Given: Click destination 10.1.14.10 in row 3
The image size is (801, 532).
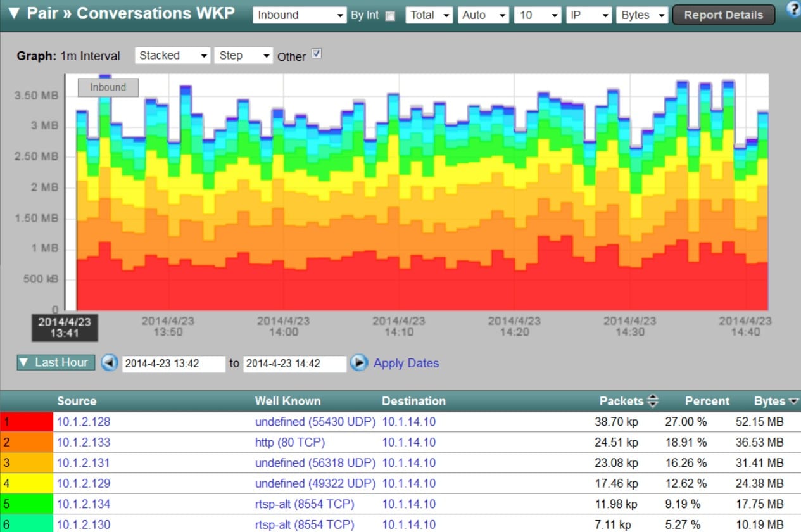Looking at the screenshot, I should (x=409, y=463).
